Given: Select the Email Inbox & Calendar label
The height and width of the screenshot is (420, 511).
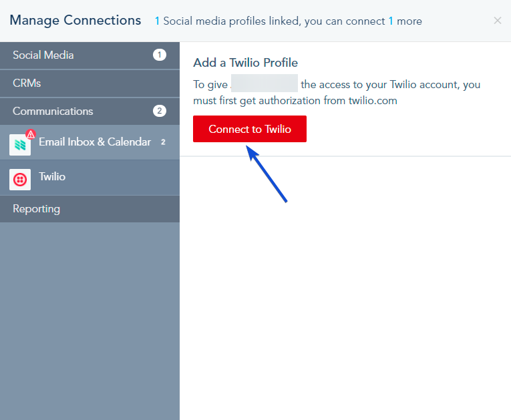Looking at the screenshot, I should pyautogui.click(x=95, y=142).
